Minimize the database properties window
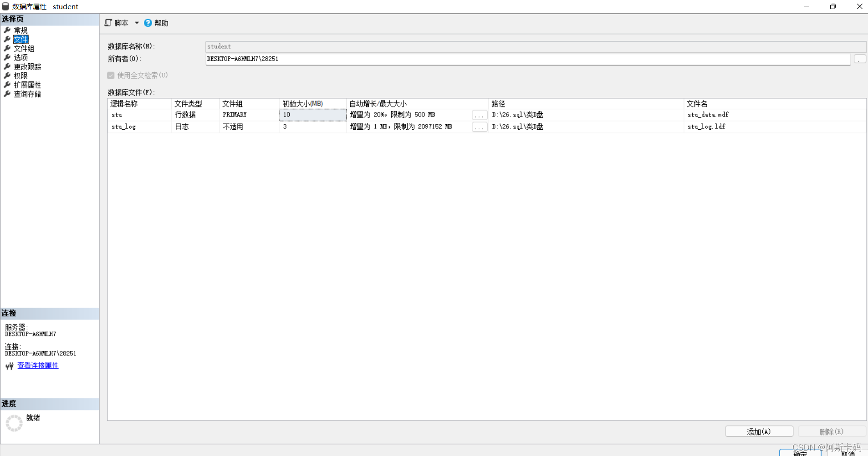Viewport: 868px width, 456px height. [807, 6]
